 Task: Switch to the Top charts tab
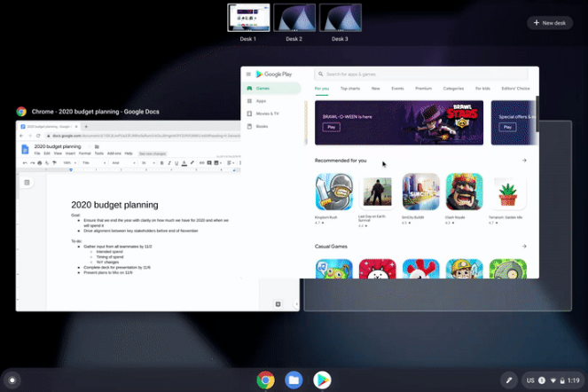tap(349, 89)
